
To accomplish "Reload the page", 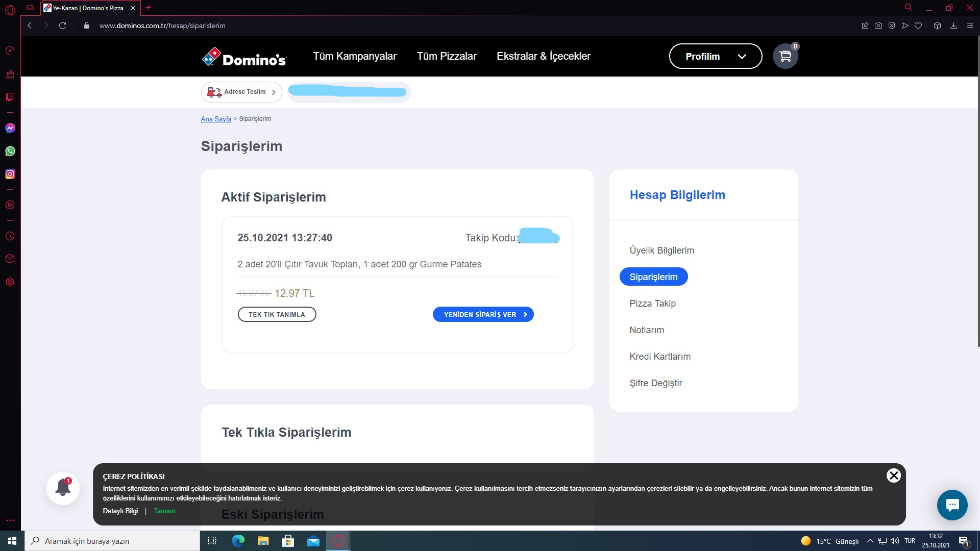I will (x=62, y=26).
